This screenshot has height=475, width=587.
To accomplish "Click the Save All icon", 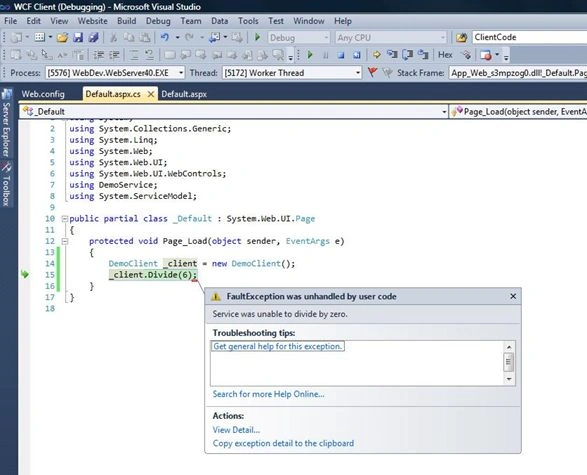I will coord(93,37).
